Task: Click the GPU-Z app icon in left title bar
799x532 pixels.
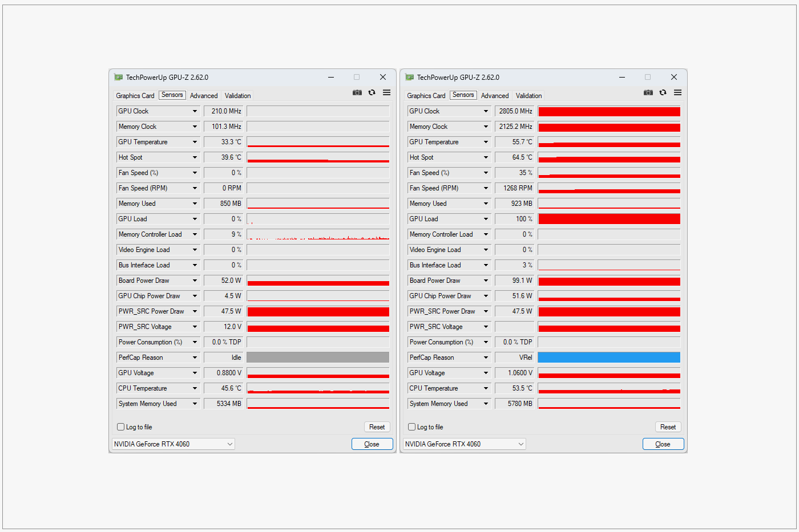Action: (119, 78)
